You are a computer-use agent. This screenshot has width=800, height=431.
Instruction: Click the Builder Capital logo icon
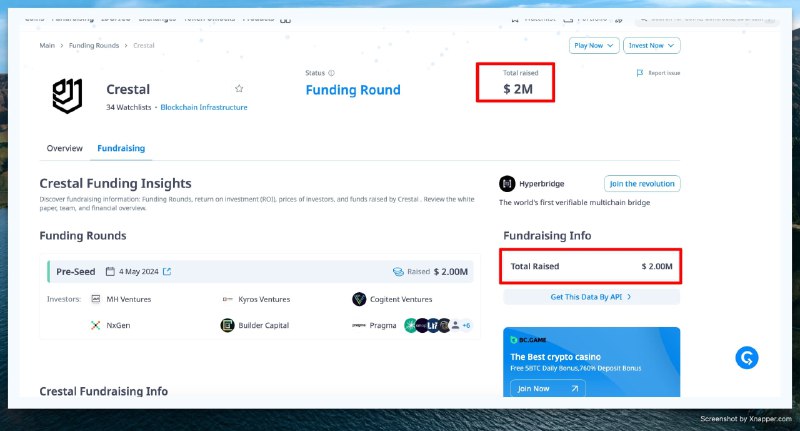click(228, 325)
